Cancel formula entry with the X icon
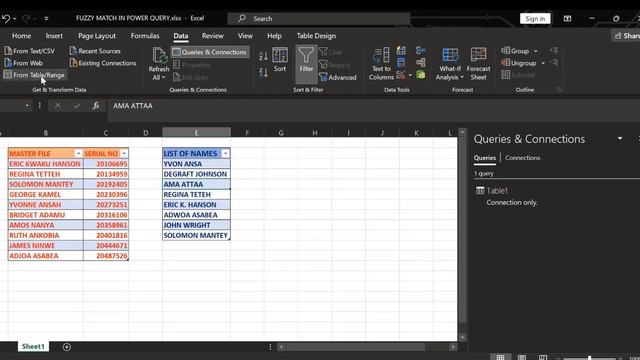 click(x=58, y=106)
